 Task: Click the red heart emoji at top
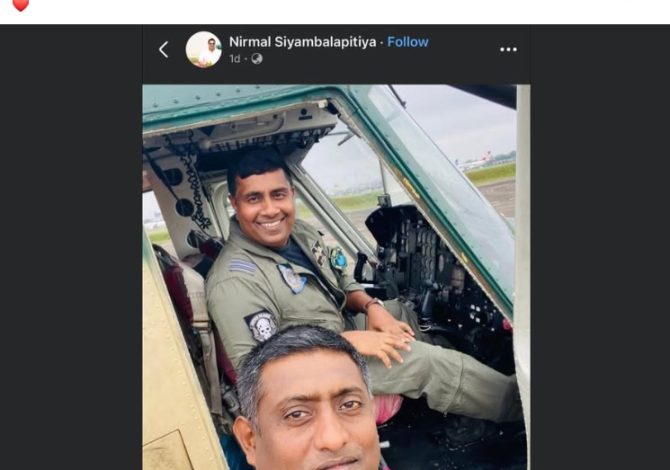(x=20, y=5)
